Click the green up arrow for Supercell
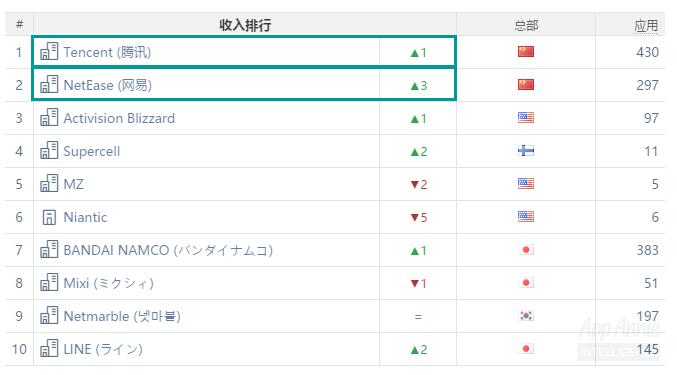677x375 pixels. point(414,152)
